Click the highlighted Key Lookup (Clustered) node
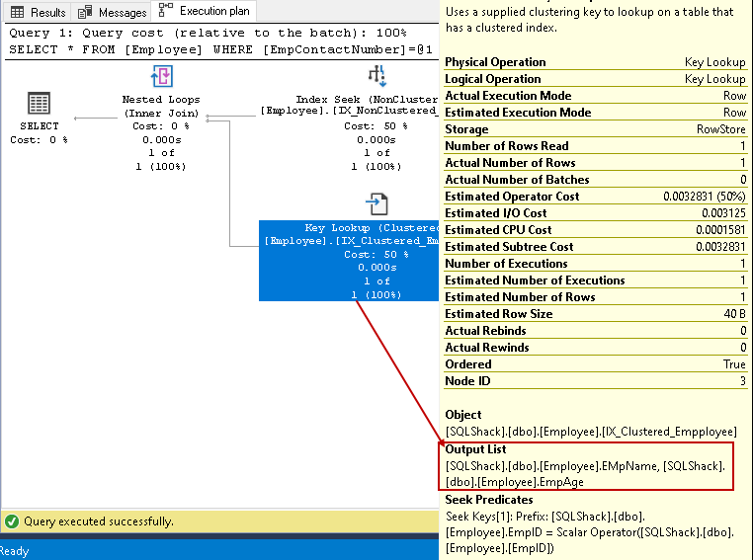 tap(349, 261)
